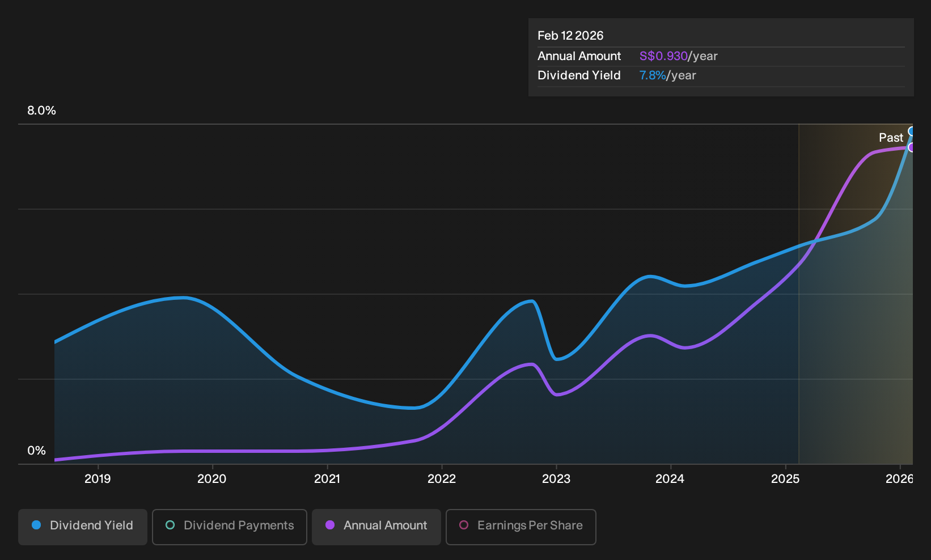Click the Feb 12 2026 tooltip date
The height and width of the screenshot is (560, 931).
[x=570, y=36]
